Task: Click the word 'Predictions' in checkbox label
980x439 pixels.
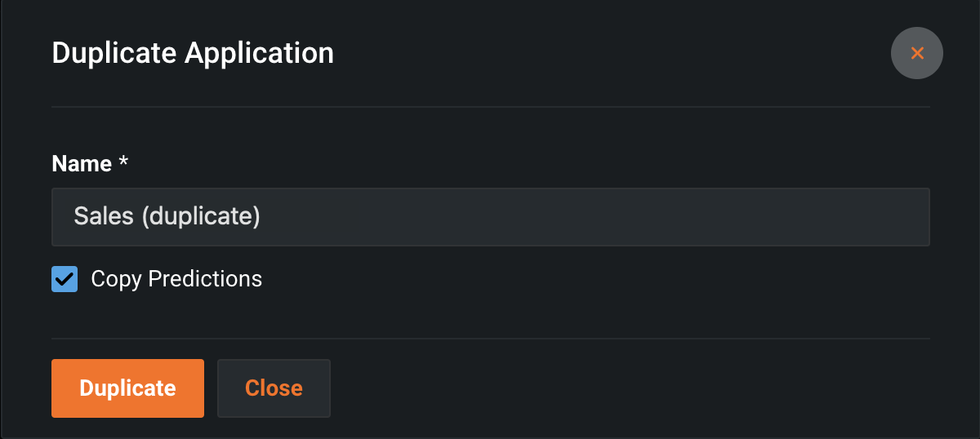Action: pos(205,279)
